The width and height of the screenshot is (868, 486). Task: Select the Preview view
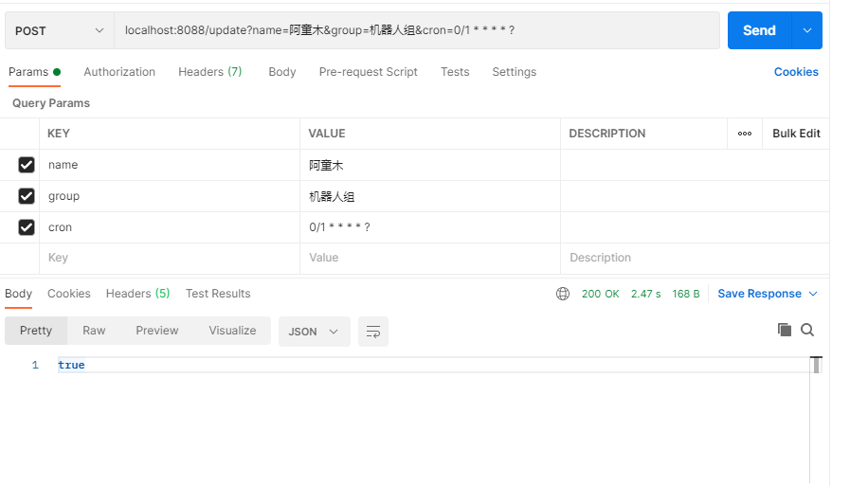point(156,331)
